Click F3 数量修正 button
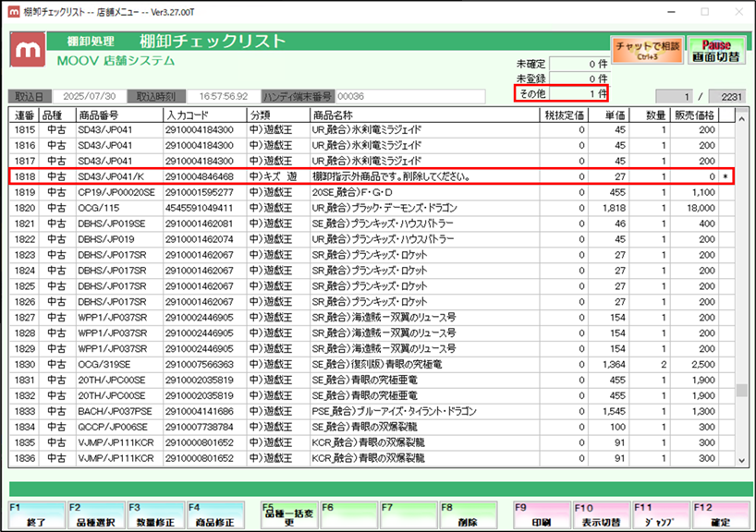The height and width of the screenshot is (532, 756). [x=156, y=515]
